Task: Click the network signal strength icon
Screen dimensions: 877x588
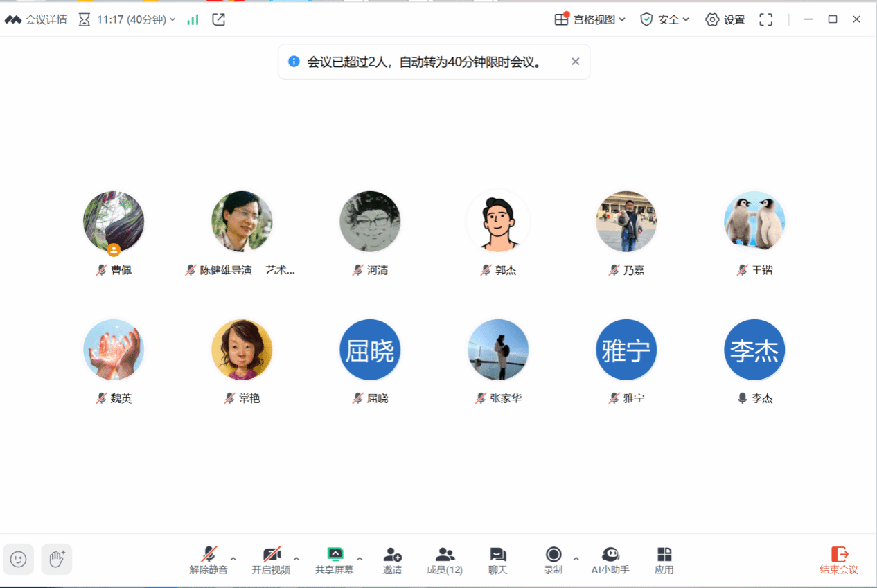Action: (193, 19)
